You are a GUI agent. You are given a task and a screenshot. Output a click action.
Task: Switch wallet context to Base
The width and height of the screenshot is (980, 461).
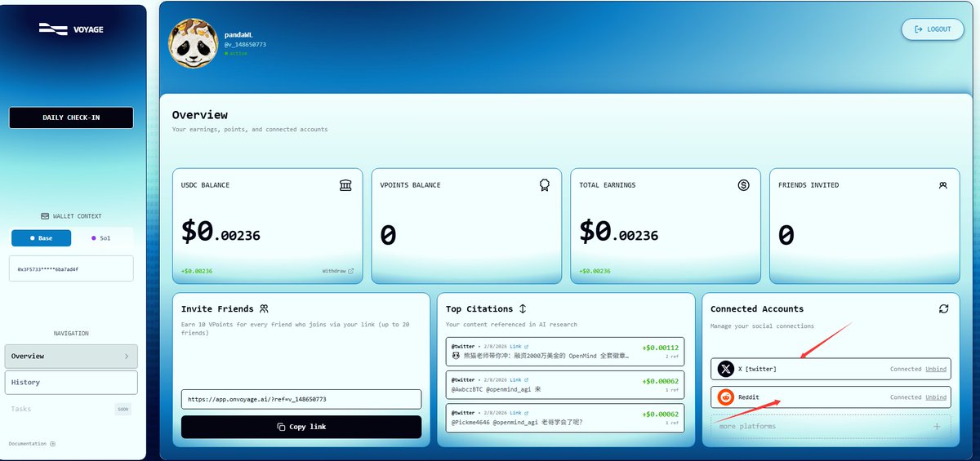[41, 238]
